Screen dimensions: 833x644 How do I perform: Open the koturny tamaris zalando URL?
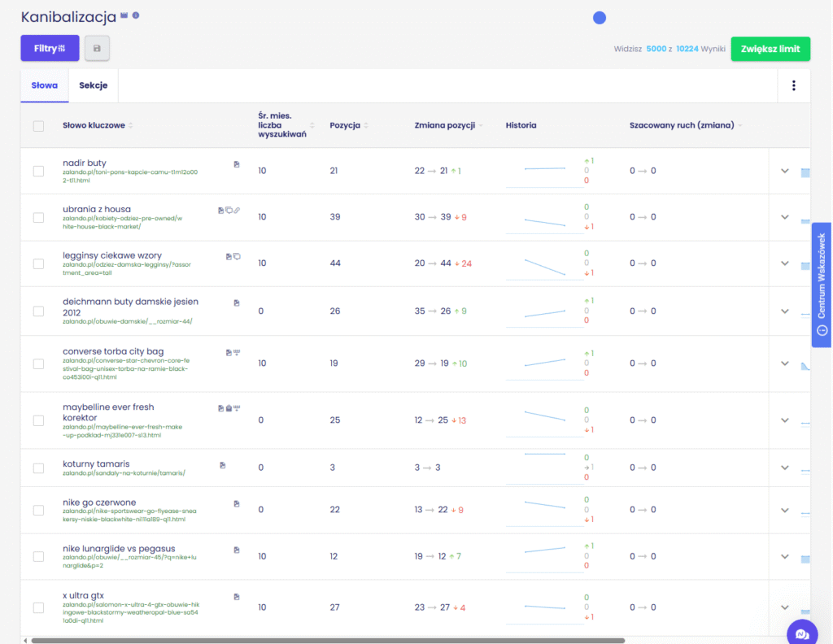click(124, 473)
